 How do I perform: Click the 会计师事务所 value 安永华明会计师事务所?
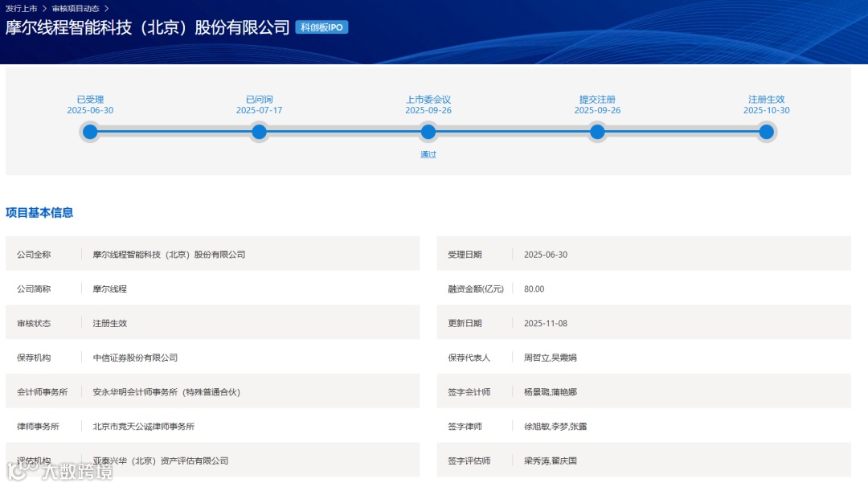pyautogui.click(x=166, y=392)
